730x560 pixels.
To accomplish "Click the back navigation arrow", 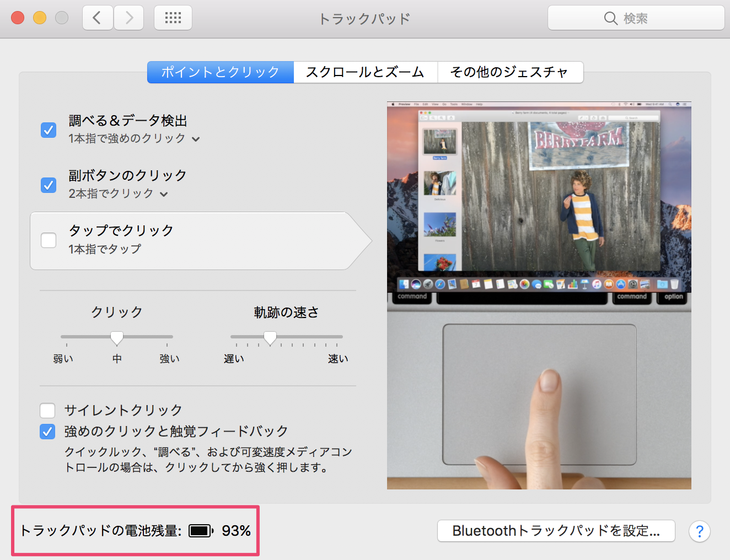I will point(98,17).
